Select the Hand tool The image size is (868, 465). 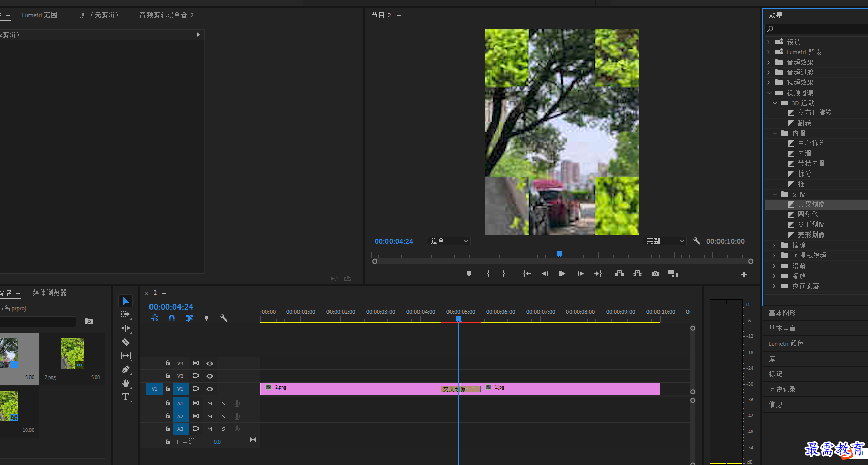click(x=126, y=383)
